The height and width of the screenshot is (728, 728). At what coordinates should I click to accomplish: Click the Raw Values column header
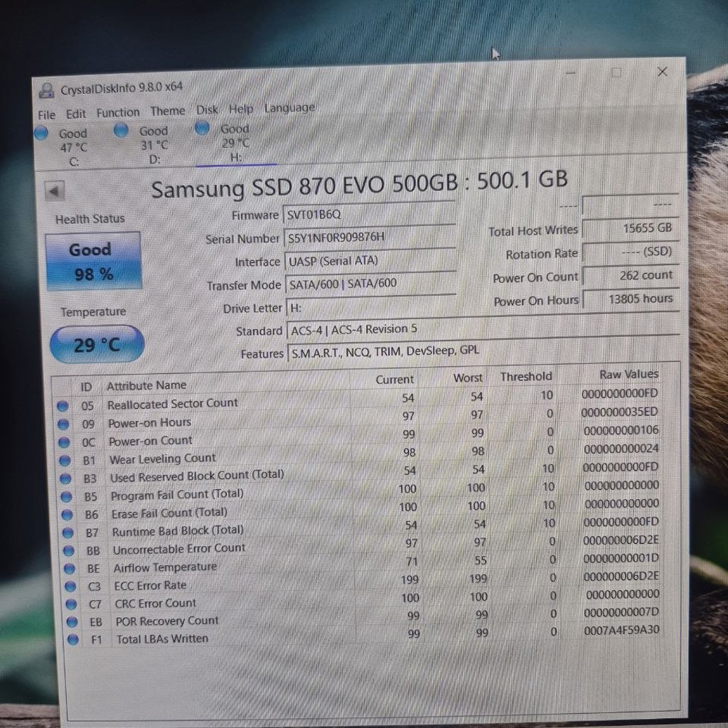click(628, 374)
